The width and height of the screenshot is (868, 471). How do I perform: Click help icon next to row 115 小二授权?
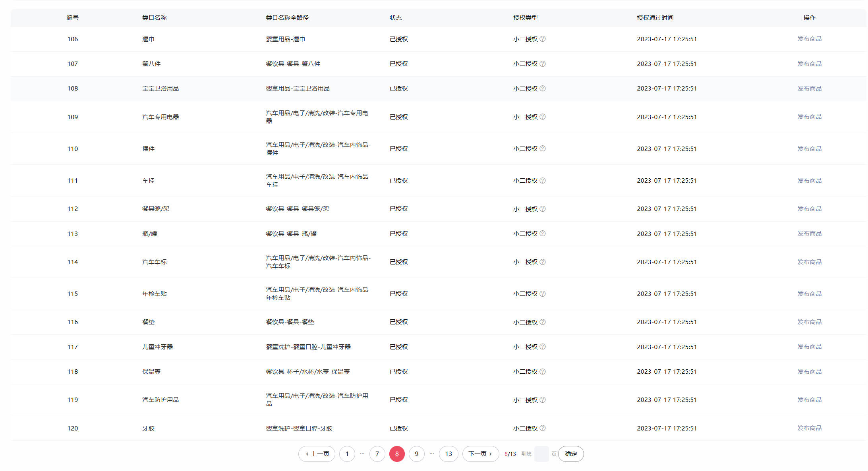coord(543,294)
